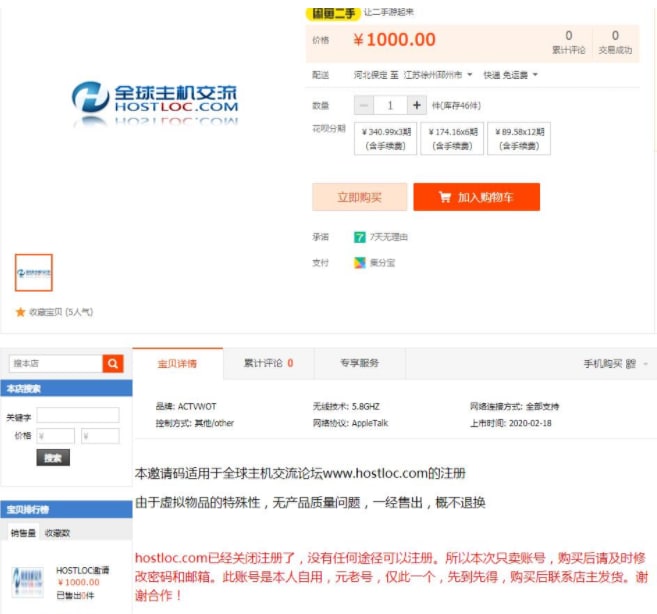Click the ¥1000.00 ranked item price

[x=79, y=582]
